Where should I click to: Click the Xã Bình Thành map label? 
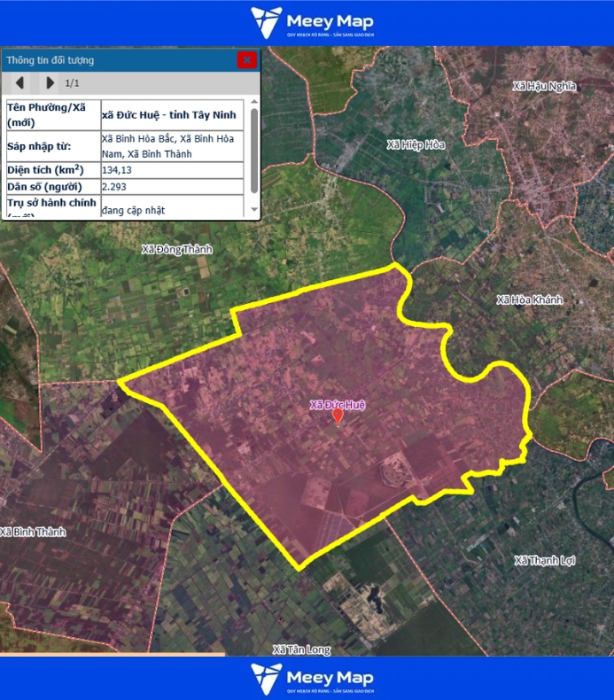tap(33, 532)
